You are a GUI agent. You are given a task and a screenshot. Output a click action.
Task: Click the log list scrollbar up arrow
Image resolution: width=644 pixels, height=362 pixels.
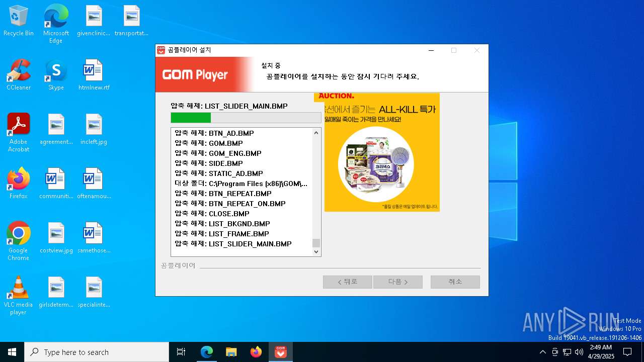(x=316, y=133)
